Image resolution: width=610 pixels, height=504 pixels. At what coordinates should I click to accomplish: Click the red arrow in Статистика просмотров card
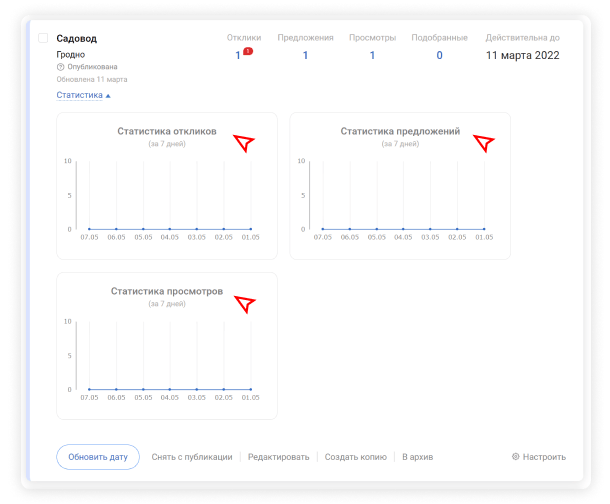pyautogui.click(x=244, y=304)
